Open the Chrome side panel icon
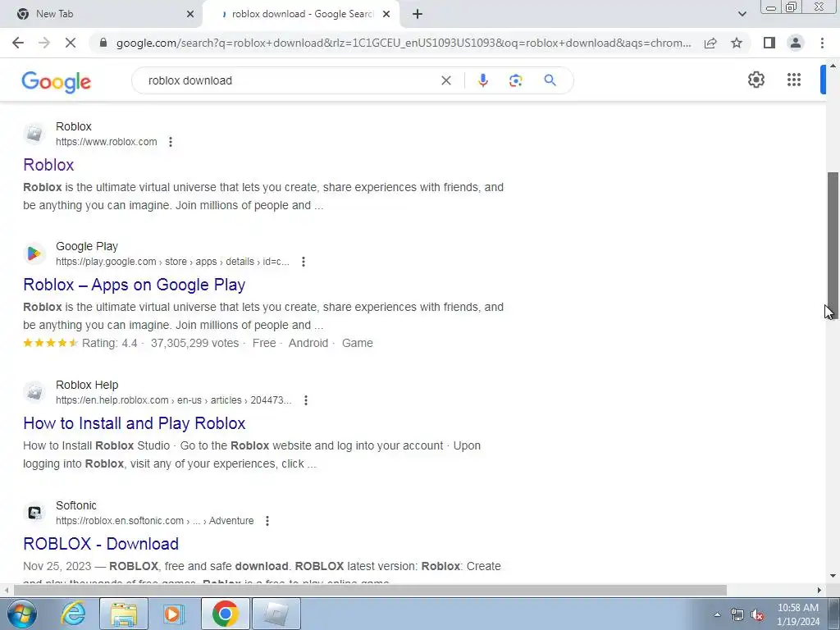Image resolution: width=840 pixels, height=630 pixels. pyautogui.click(x=769, y=43)
